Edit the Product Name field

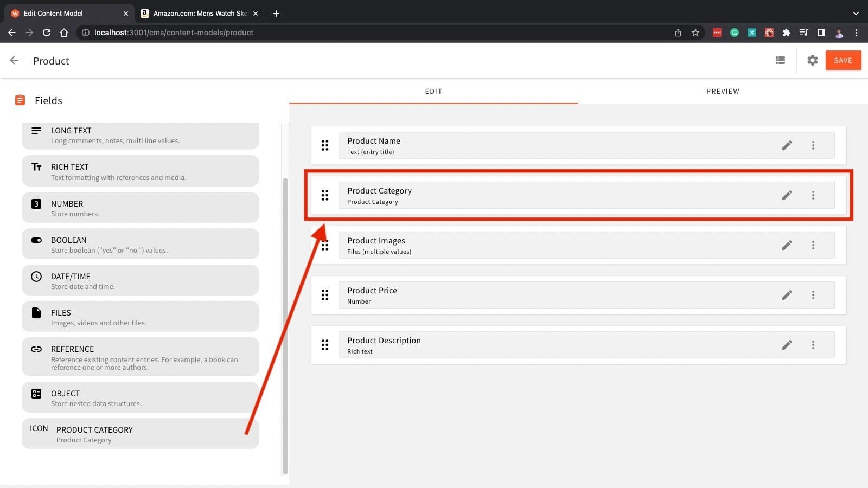(x=787, y=145)
